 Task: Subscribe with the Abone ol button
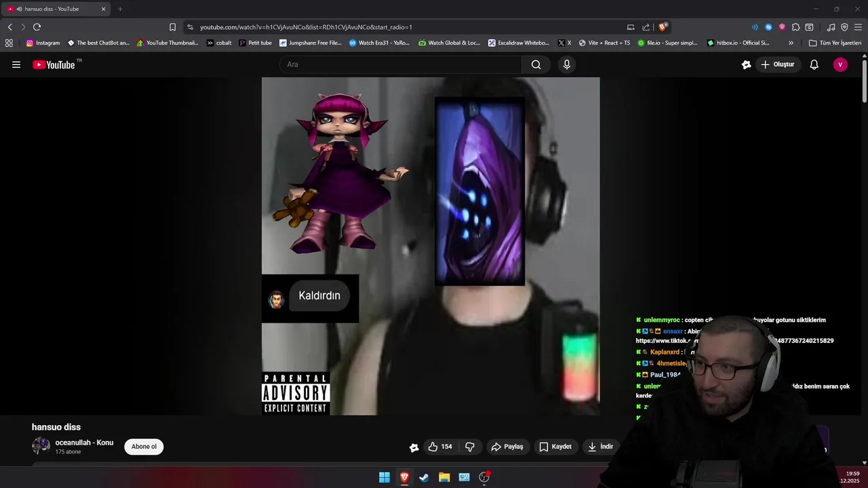click(x=144, y=447)
